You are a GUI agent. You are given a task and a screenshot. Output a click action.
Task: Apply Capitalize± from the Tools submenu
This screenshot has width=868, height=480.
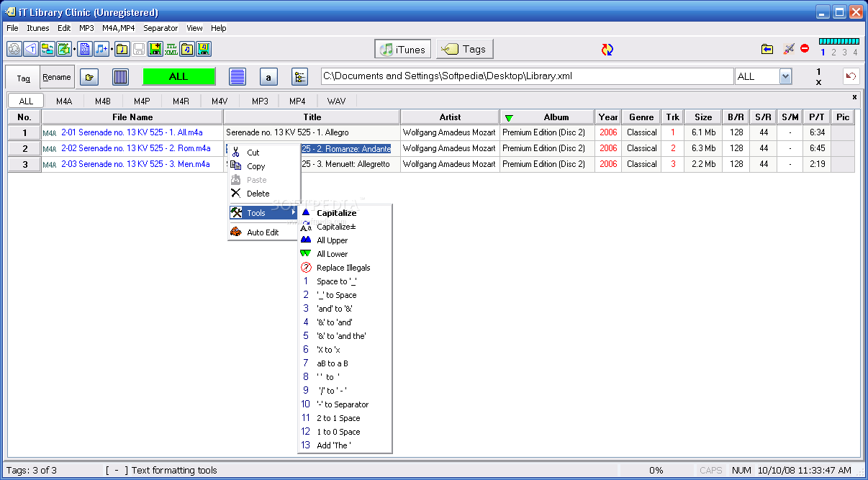[345, 227]
